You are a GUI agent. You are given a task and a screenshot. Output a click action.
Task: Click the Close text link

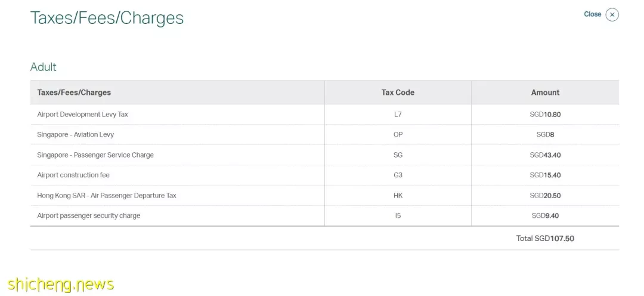click(592, 14)
